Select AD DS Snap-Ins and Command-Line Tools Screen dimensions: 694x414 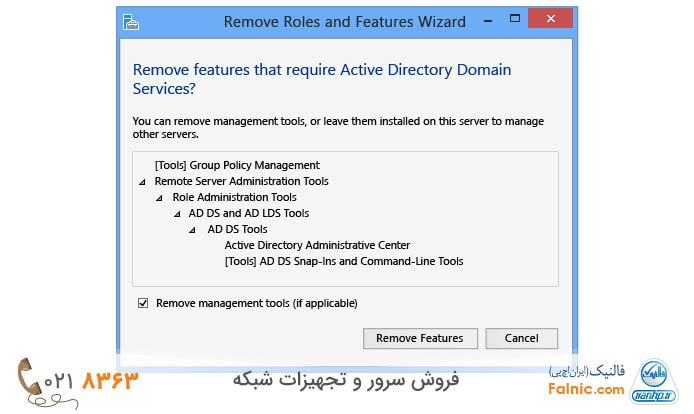344,261
